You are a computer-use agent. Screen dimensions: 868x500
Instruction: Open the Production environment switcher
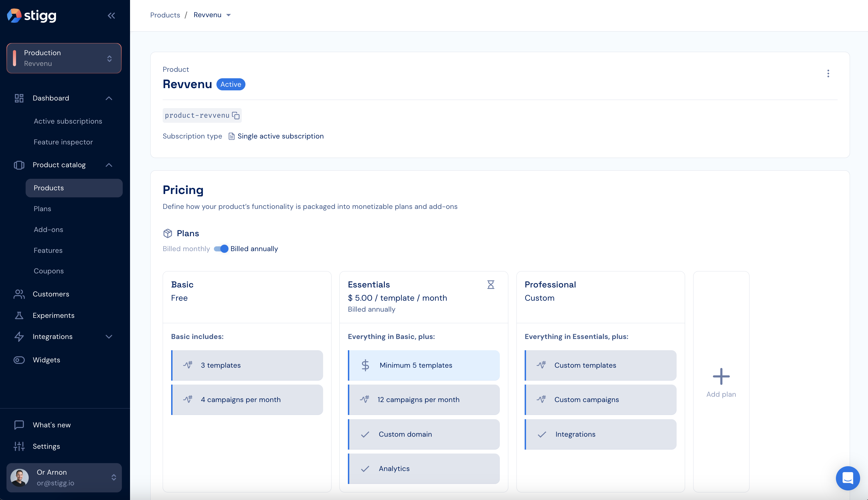(64, 58)
